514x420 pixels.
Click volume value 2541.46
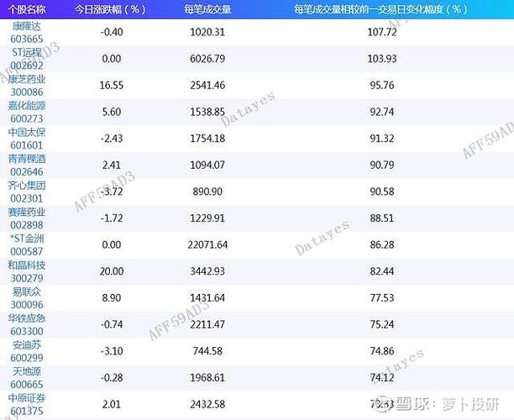tap(207, 85)
